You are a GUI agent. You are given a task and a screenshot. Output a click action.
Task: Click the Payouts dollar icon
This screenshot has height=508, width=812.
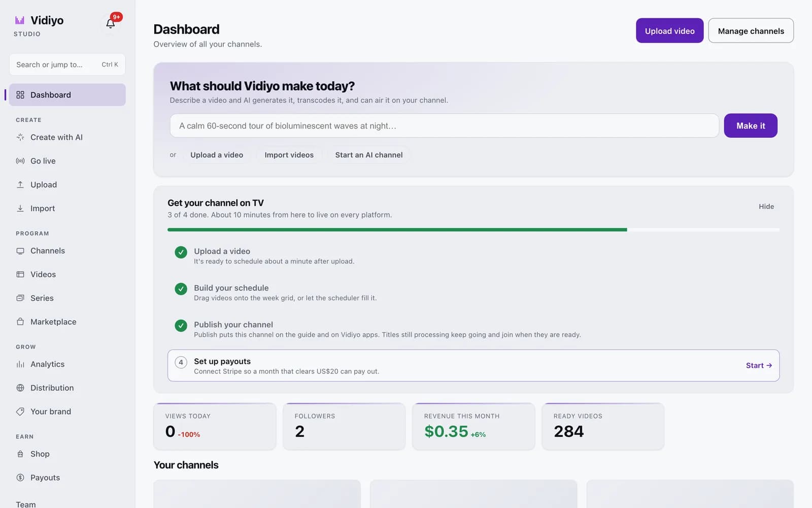tap(20, 478)
